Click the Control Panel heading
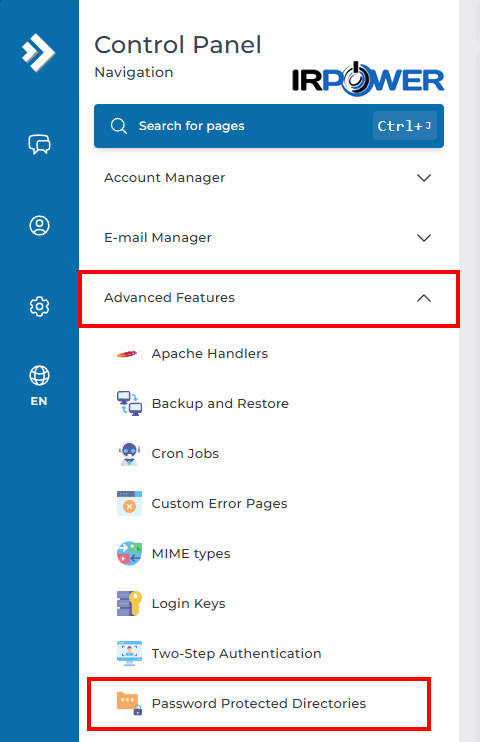Image resolution: width=480 pixels, height=742 pixels. [178, 45]
